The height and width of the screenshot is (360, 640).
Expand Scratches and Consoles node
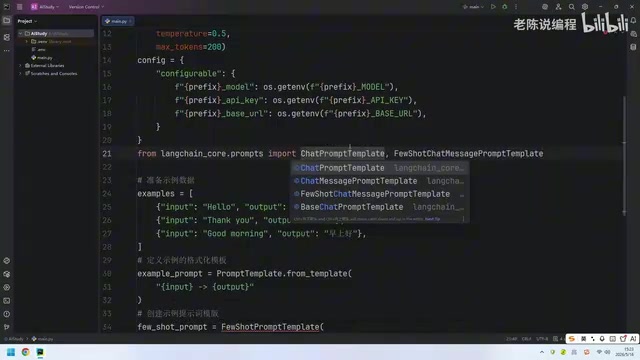(20, 73)
